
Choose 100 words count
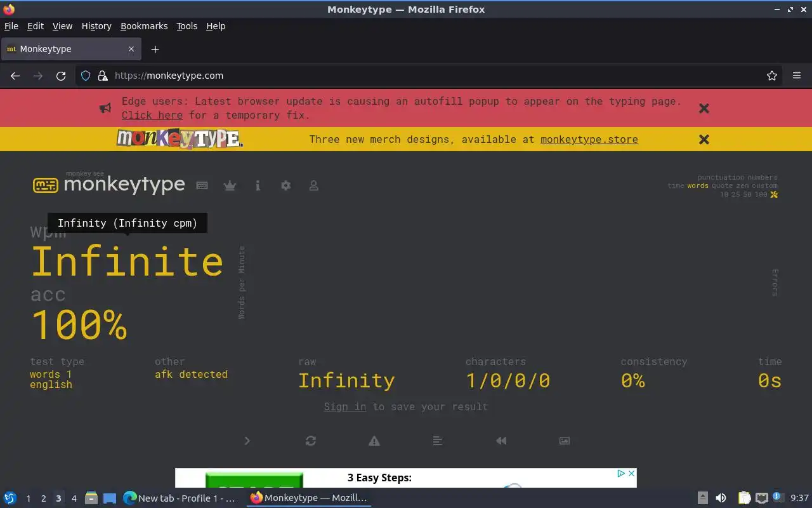[x=761, y=194]
